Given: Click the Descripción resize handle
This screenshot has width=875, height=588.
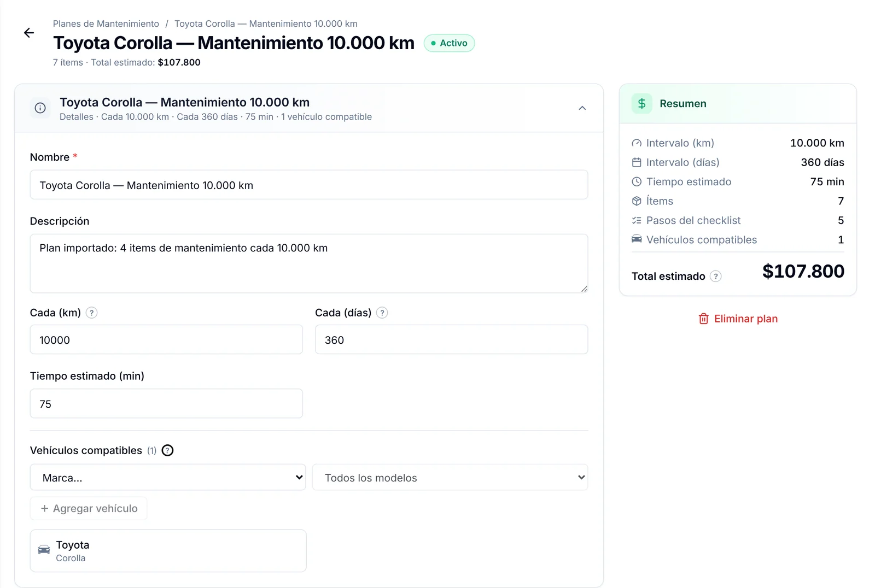Looking at the screenshot, I should tap(584, 289).
